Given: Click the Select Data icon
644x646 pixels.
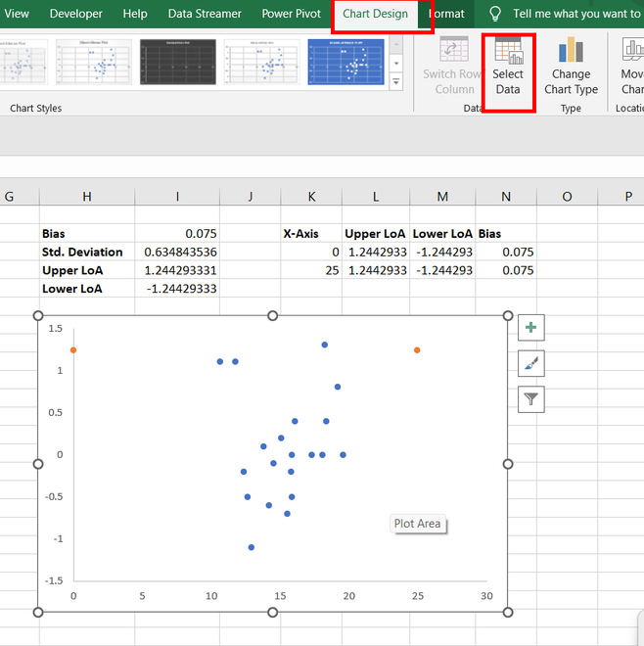Looking at the screenshot, I should [508, 52].
